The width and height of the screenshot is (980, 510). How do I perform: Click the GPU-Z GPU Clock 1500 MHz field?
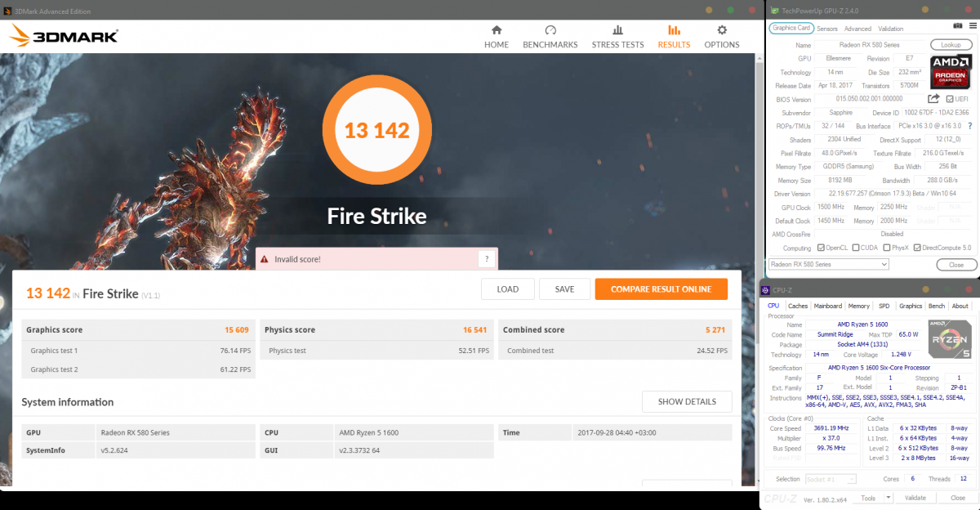[x=832, y=207]
